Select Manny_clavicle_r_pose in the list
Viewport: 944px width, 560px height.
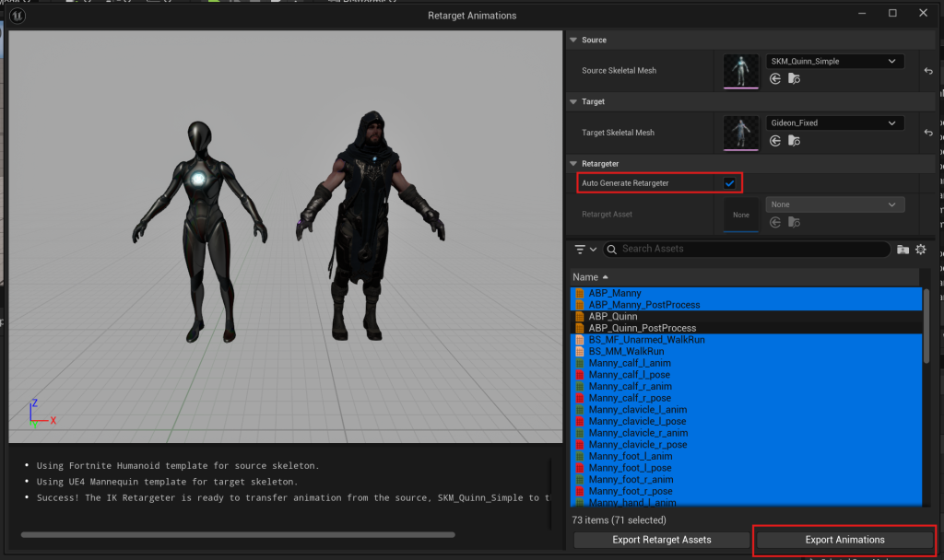746,445
